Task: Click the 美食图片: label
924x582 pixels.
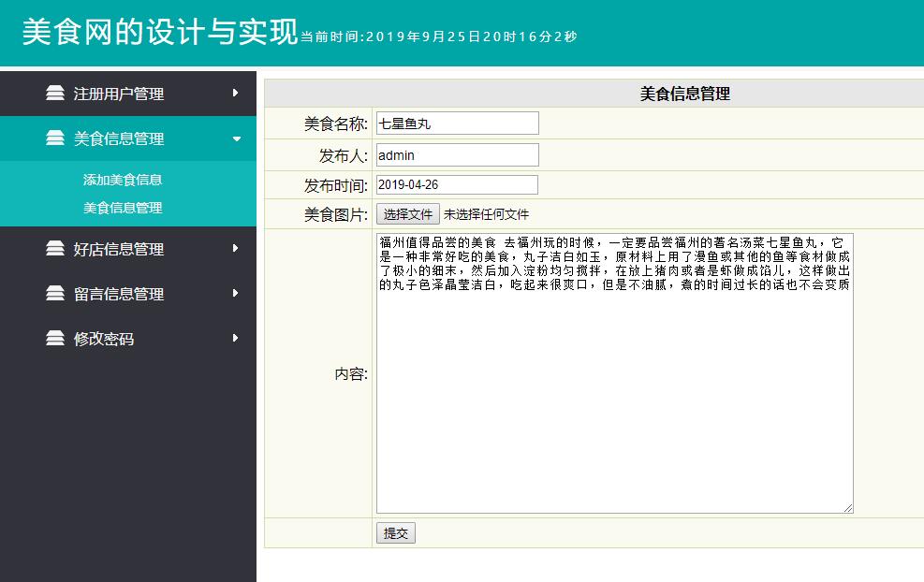Action: (x=335, y=214)
